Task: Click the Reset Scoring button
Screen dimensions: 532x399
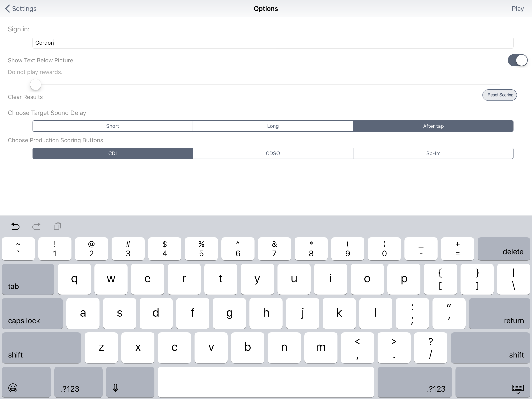Action: 499,95
